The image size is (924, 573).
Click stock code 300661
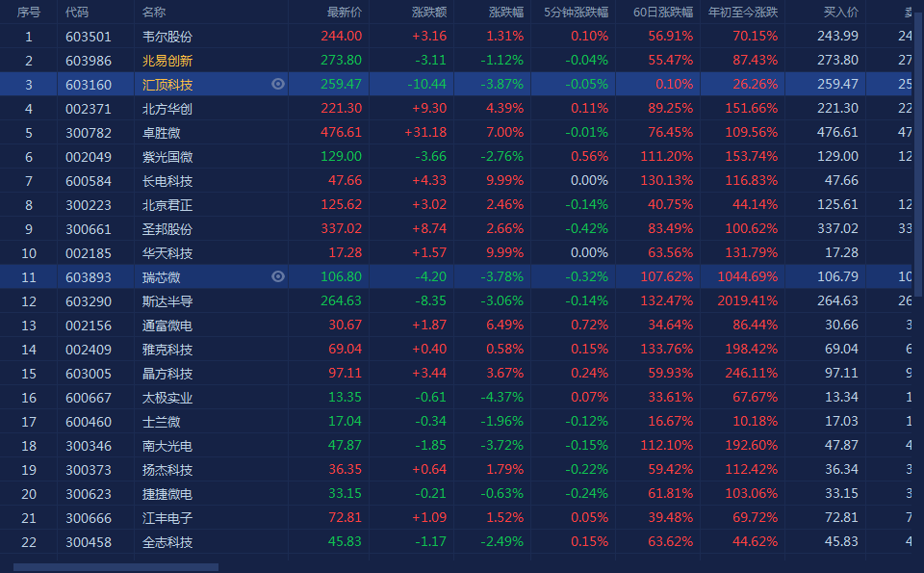[89, 229]
